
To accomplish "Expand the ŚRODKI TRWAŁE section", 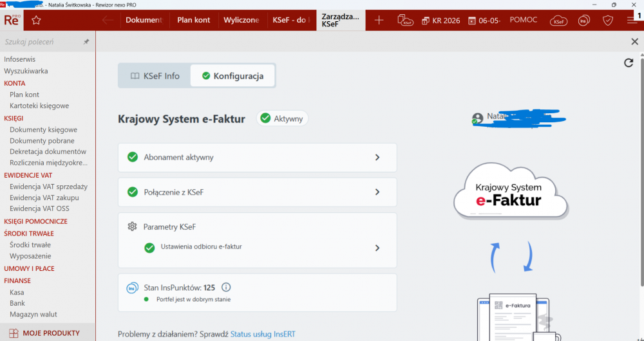I will (x=29, y=234).
